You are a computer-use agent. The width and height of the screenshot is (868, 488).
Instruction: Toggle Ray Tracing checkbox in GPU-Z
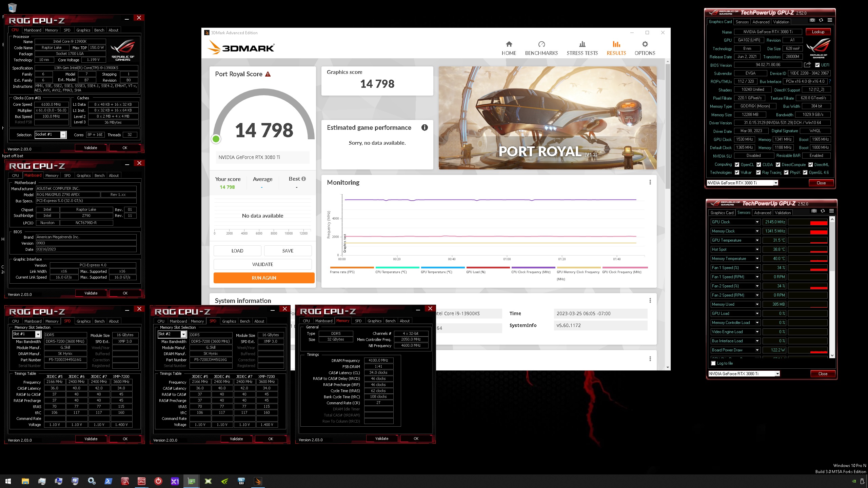pos(758,172)
